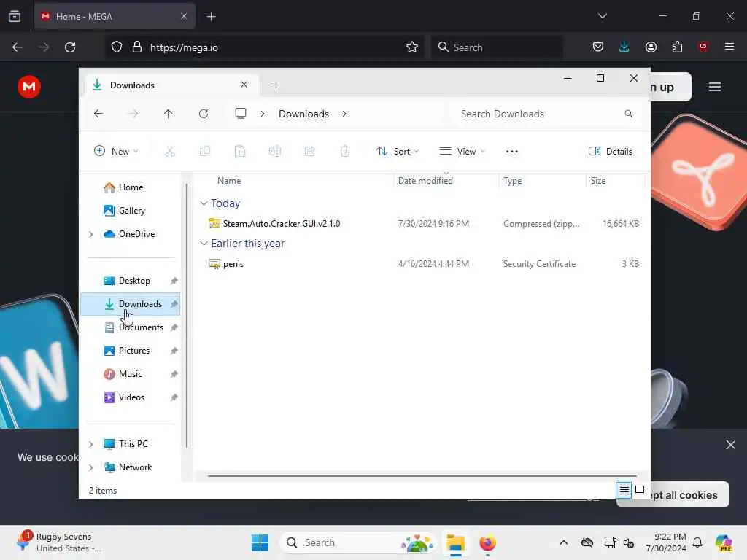Screen dimensions: 747x560
Task: Click the Firefox tracking protection shield icon
Action: (x=117, y=47)
